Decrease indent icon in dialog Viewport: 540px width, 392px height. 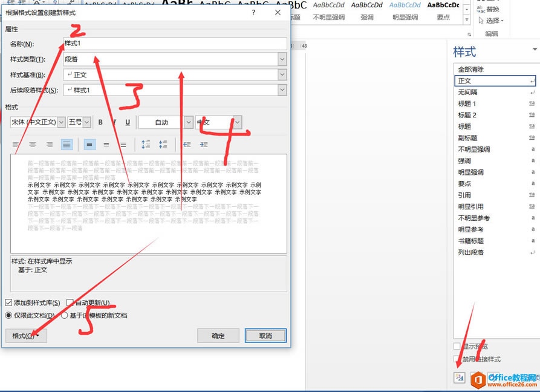[x=187, y=145]
